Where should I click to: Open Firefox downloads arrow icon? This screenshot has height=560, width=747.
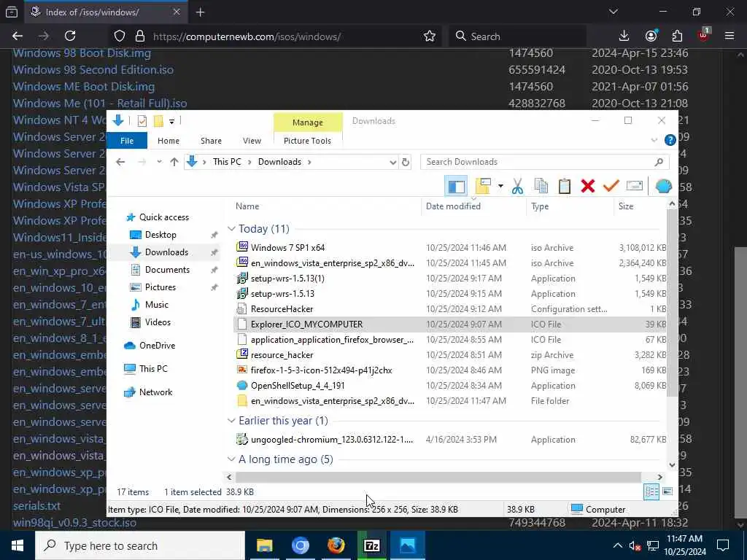coord(624,36)
